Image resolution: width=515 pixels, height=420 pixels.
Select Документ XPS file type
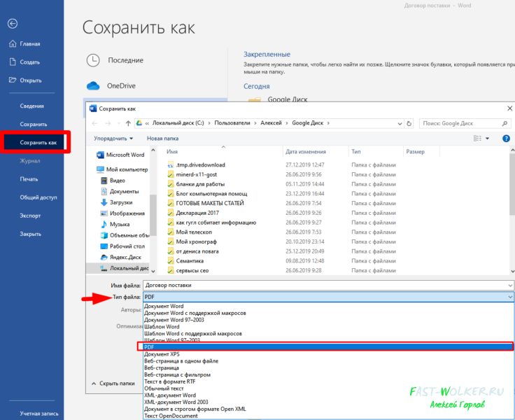[162, 354]
